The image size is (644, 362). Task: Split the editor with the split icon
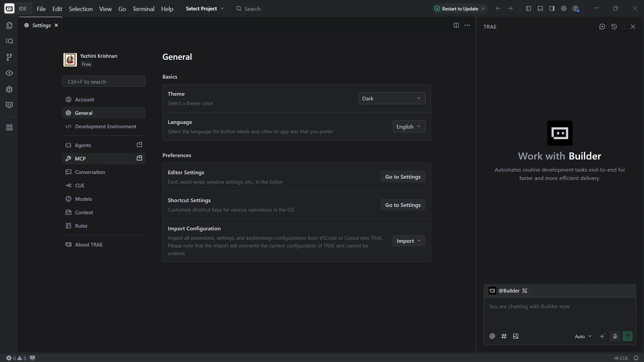point(456,25)
